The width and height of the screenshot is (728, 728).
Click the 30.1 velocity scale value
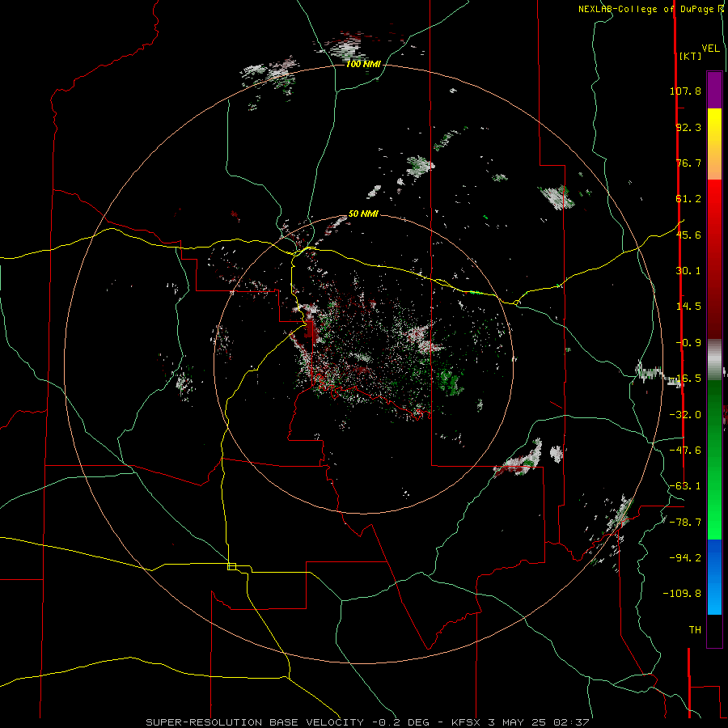tap(688, 271)
